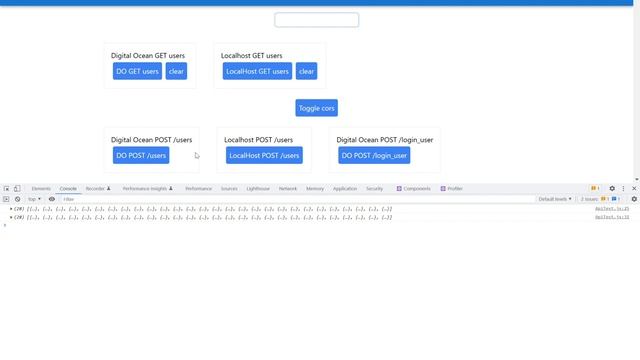Click the LocalHost GET users button
This screenshot has width=640, height=360.
[x=257, y=71]
